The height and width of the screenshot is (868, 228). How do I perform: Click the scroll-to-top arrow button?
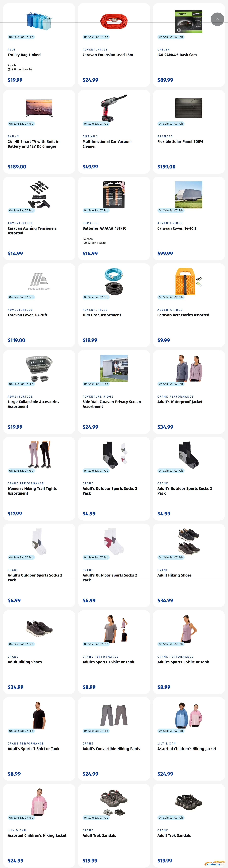pos(217,19)
